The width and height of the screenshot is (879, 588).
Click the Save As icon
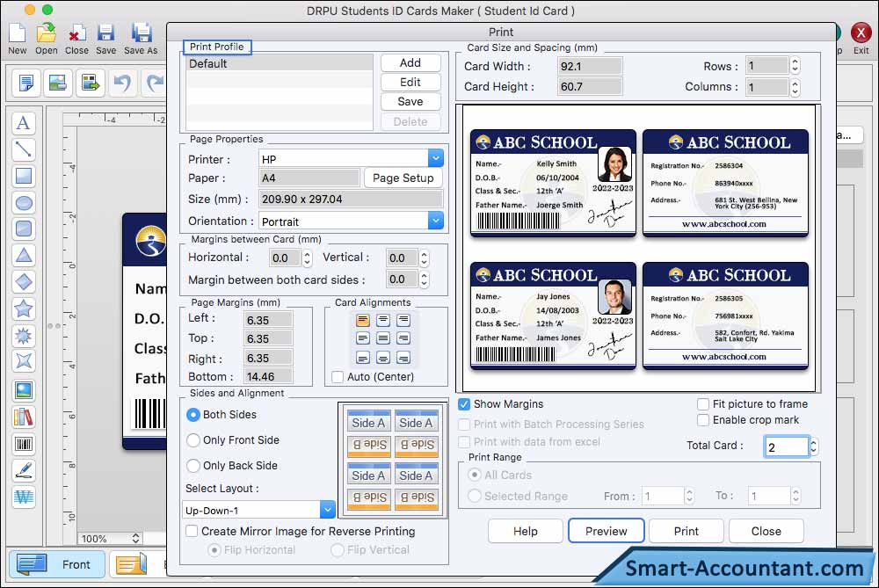tap(142, 33)
